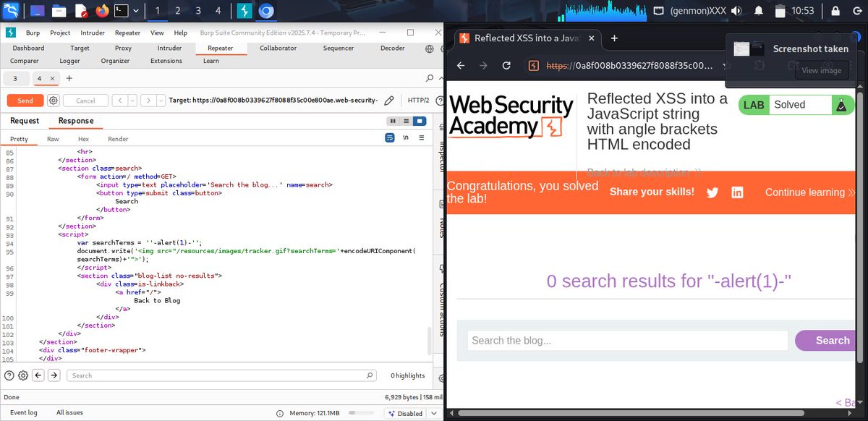Open the Comparer tab

25,61
